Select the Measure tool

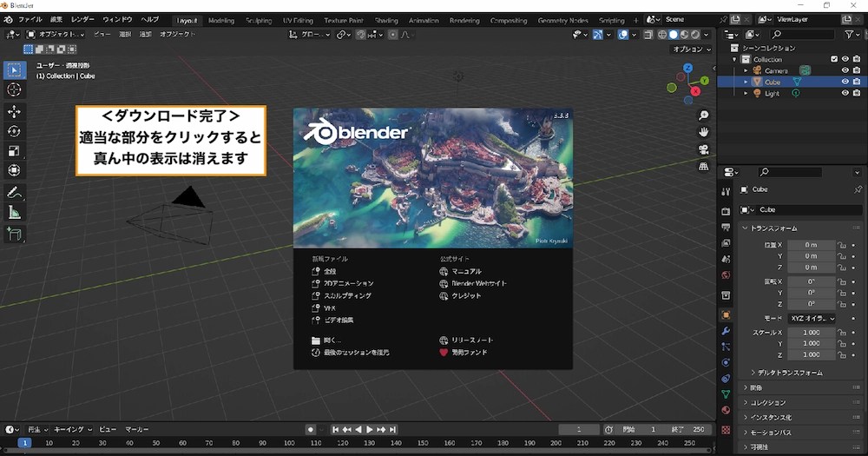[15, 212]
